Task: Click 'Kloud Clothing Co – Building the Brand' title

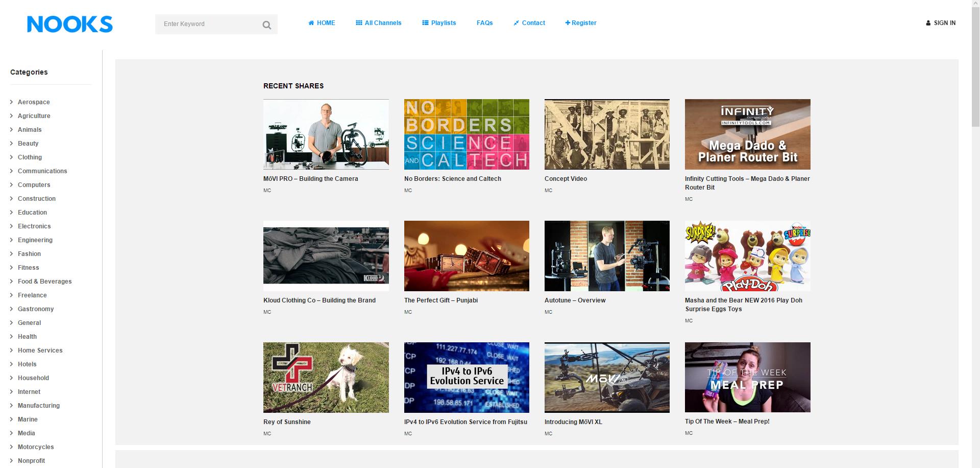Action: click(x=320, y=300)
